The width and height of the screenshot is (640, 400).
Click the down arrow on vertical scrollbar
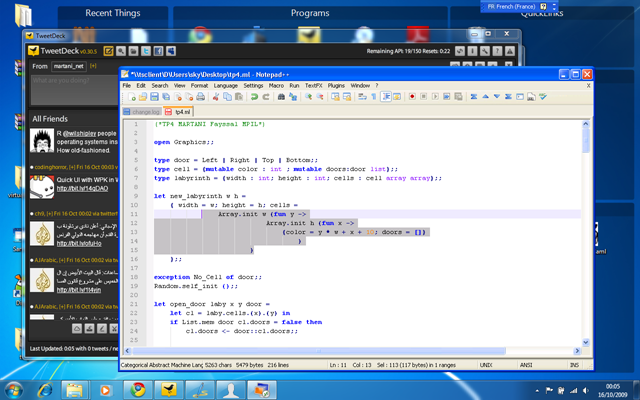(x=586, y=342)
